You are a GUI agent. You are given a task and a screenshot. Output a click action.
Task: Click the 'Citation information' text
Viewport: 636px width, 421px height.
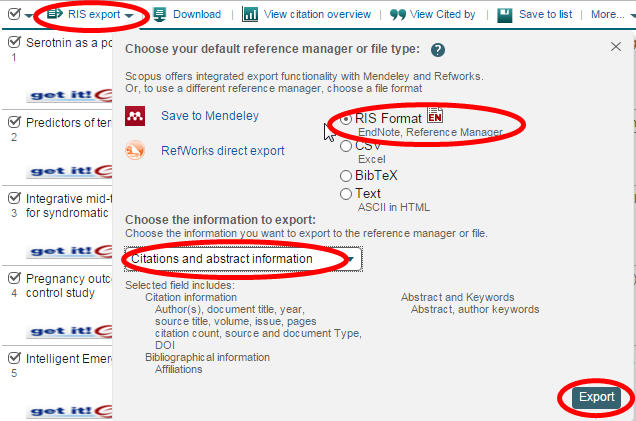(x=191, y=297)
